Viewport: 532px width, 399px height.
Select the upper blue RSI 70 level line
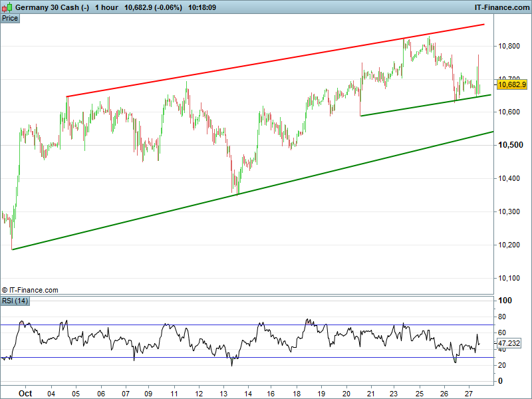tap(247, 325)
